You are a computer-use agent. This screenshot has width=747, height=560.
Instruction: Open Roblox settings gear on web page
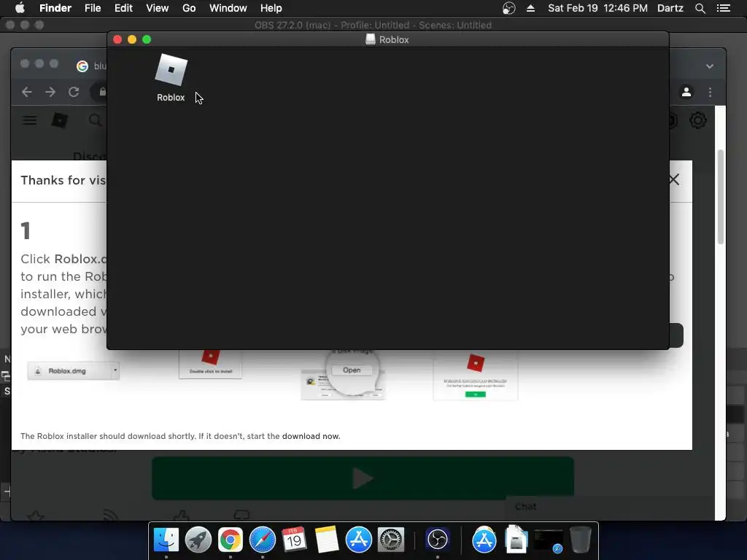coord(697,120)
